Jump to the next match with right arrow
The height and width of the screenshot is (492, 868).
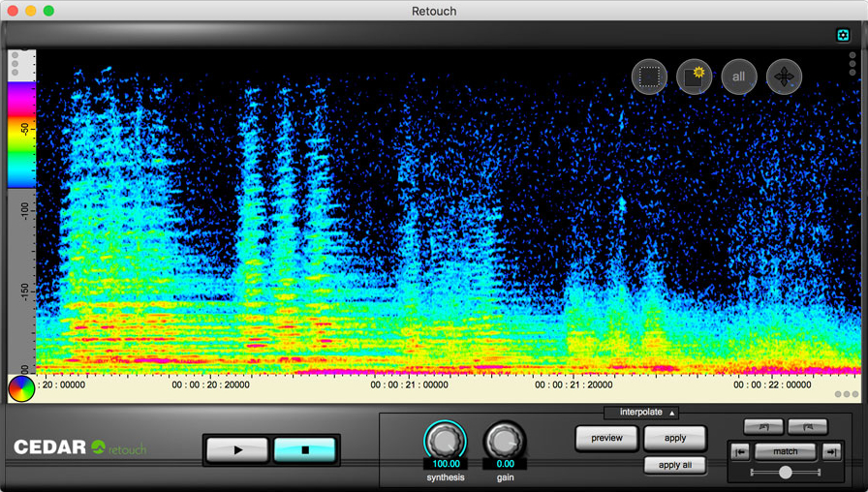click(x=831, y=452)
